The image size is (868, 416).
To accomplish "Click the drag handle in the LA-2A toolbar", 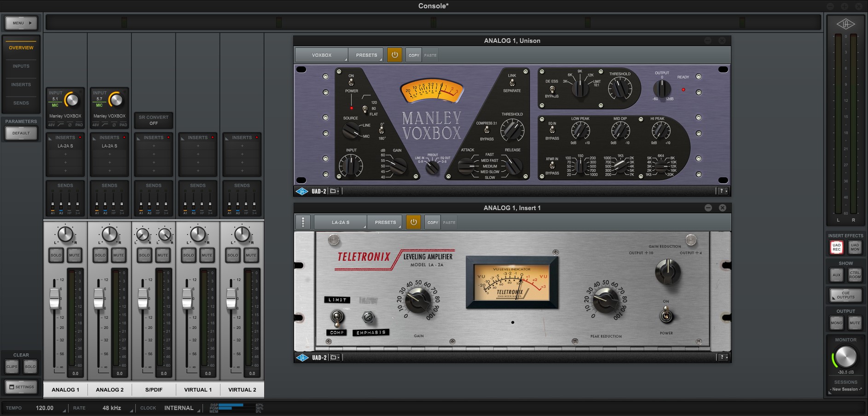I will [303, 222].
